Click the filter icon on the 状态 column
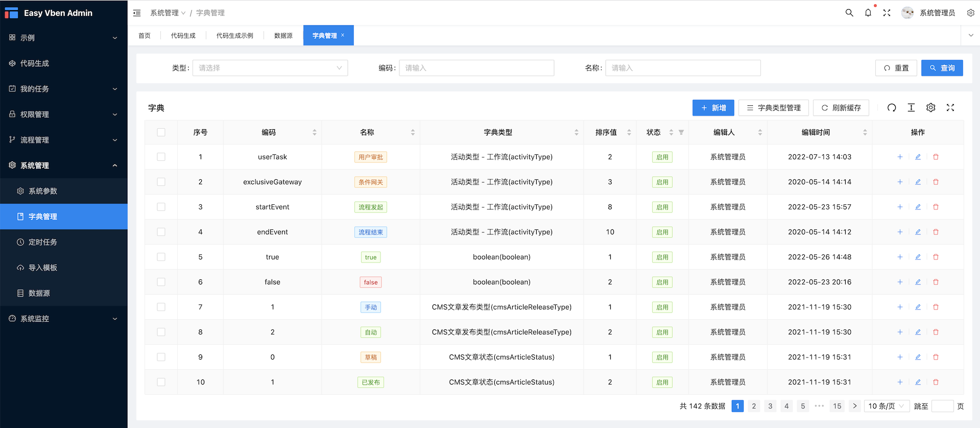980x428 pixels. click(x=681, y=132)
